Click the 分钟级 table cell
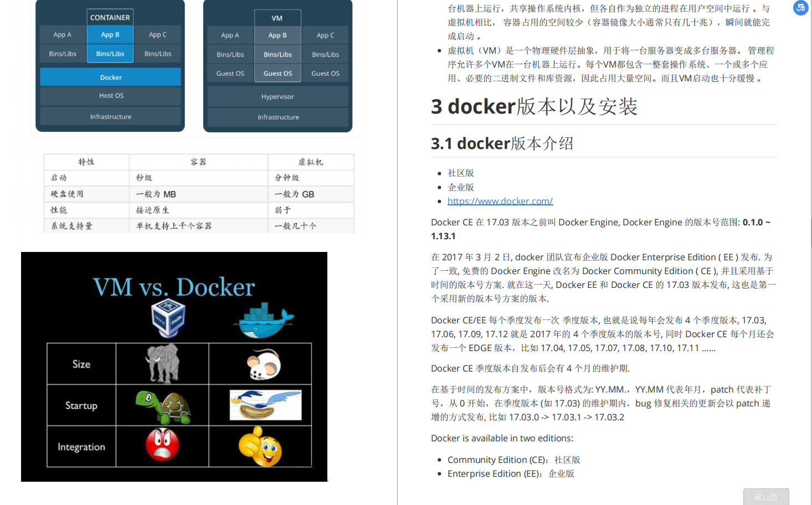This screenshot has height=505, width=812. [311, 178]
